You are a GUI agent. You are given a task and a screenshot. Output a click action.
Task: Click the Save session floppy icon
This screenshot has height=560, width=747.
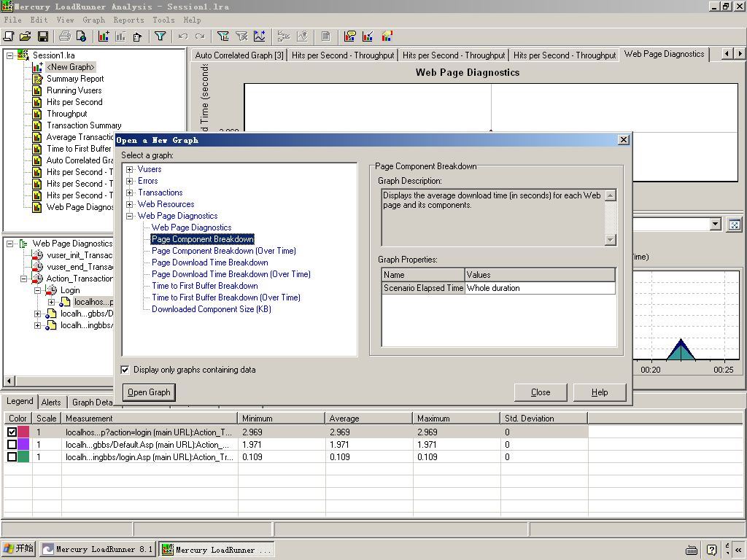[x=43, y=36]
